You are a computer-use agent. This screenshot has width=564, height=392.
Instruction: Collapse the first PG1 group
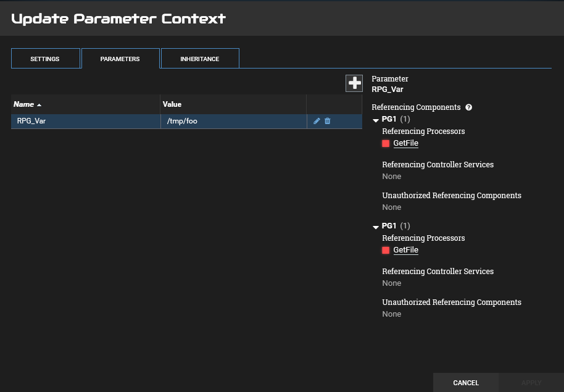click(376, 120)
